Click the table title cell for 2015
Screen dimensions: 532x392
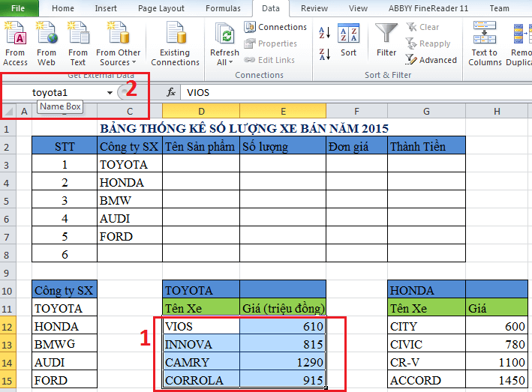[245, 128]
